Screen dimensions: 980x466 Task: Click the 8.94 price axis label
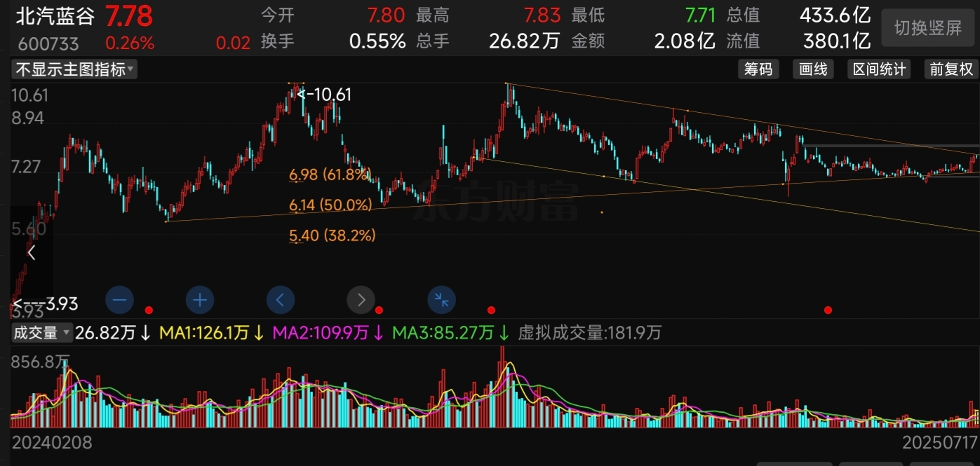(x=28, y=118)
